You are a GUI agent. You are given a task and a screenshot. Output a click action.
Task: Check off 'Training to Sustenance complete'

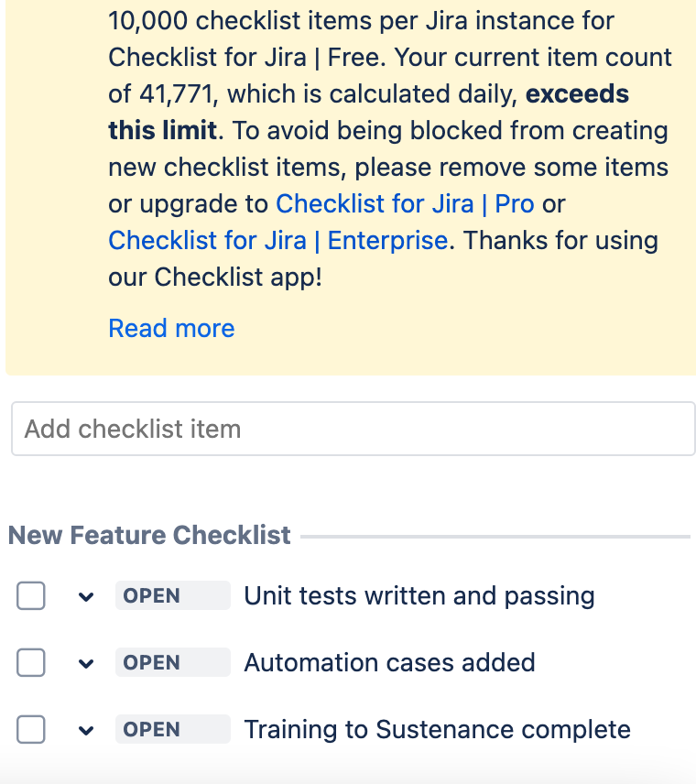coord(30,729)
